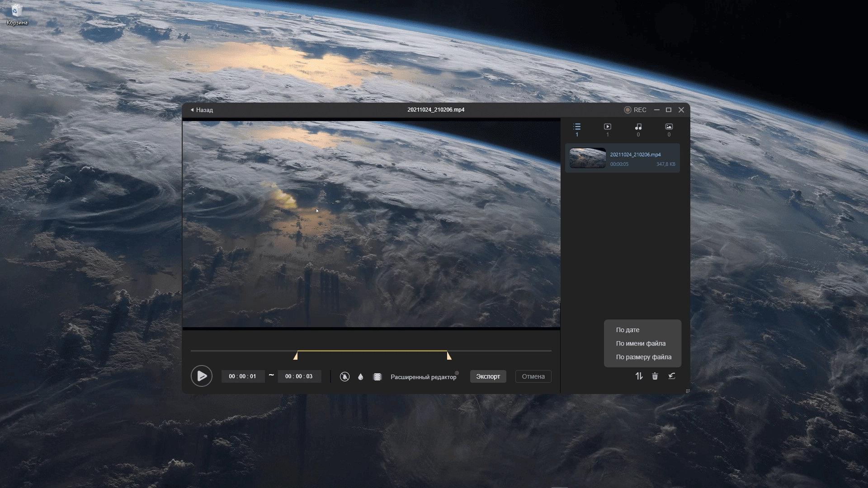The image size is (868, 488).
Task: Select the 20211024_210206.mp4 thumbnail in list
Action: pos(587,158)
